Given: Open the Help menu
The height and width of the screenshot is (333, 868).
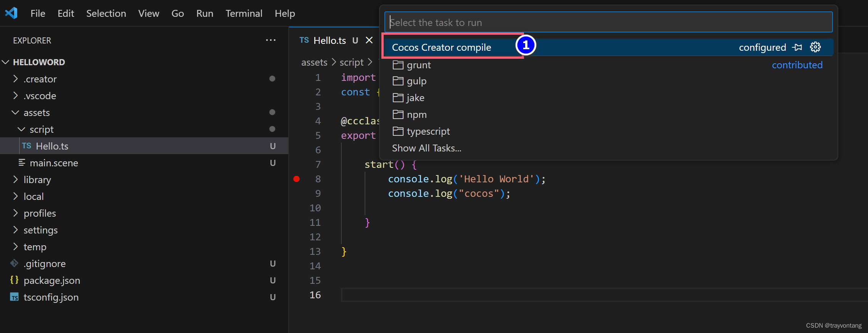Looking at the screenshot, I should [x=285, y=13].
